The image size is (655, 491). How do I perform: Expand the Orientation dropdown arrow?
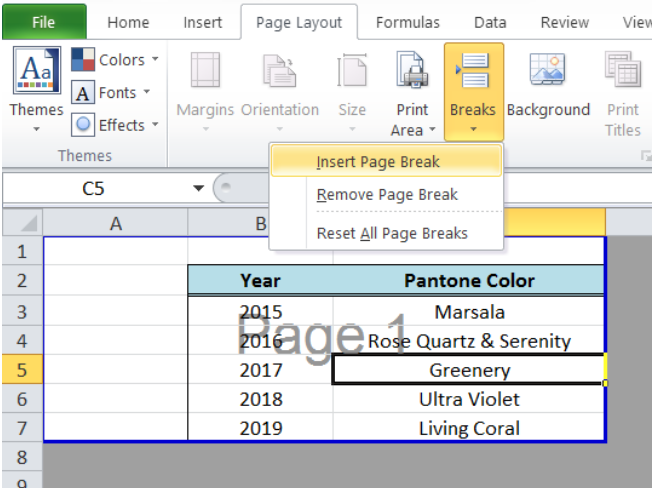pos(279,129)
